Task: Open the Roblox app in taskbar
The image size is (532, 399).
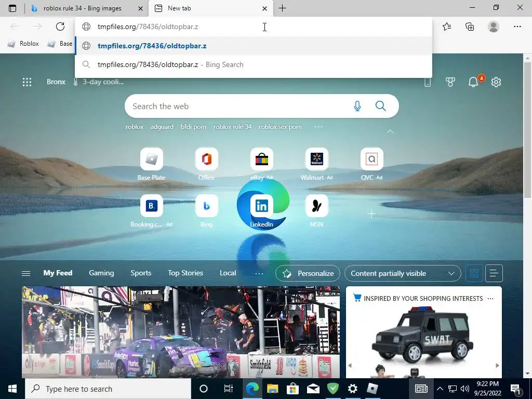Action: tap(373, 389)
